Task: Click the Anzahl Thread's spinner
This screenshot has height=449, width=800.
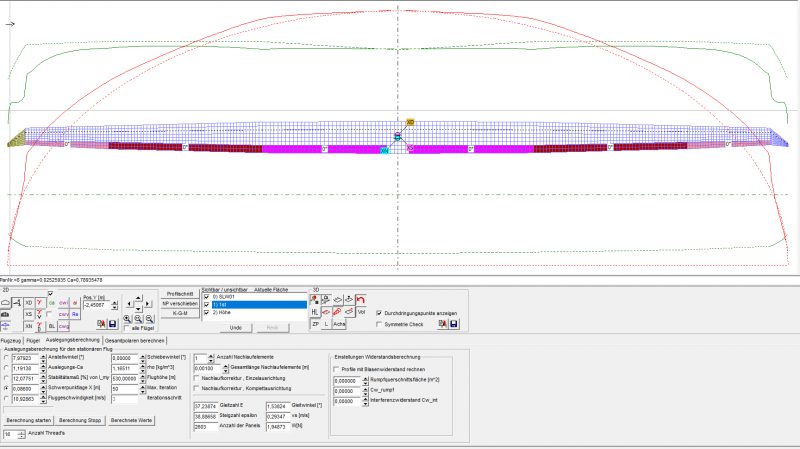Action: (20, 433)
